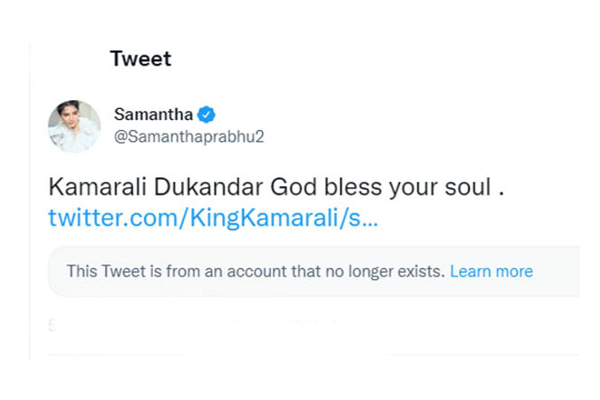
Task: Select the @Samanthaprabhu2 handle
Action: pos(189,137)
